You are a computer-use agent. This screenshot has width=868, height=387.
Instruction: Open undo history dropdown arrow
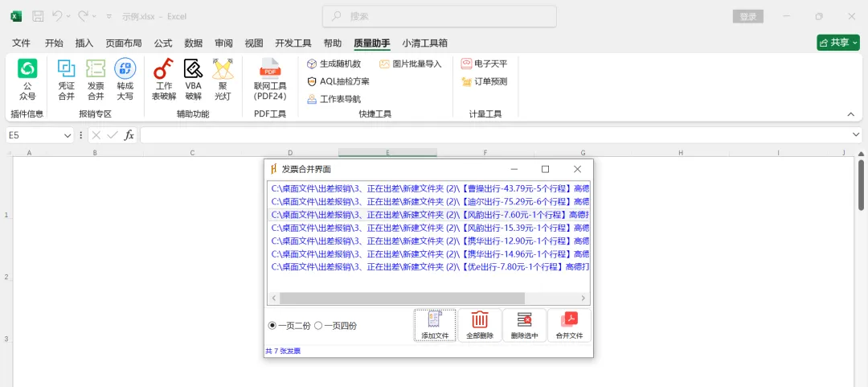68,17
